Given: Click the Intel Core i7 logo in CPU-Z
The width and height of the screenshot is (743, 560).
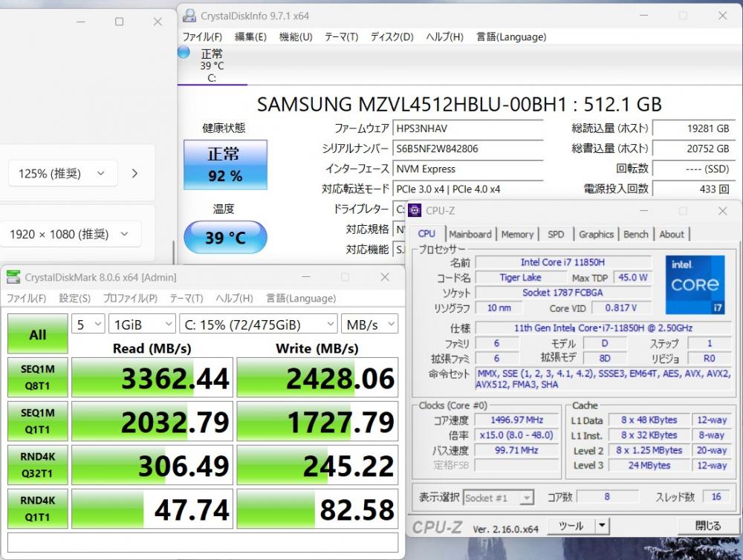Looking at the screenshot, I should 695,284.
